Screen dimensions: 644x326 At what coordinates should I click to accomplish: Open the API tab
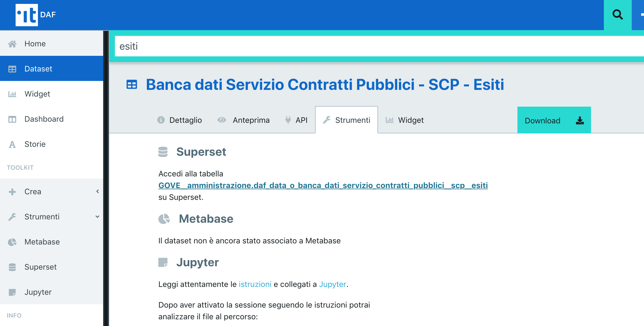[296, 120]
